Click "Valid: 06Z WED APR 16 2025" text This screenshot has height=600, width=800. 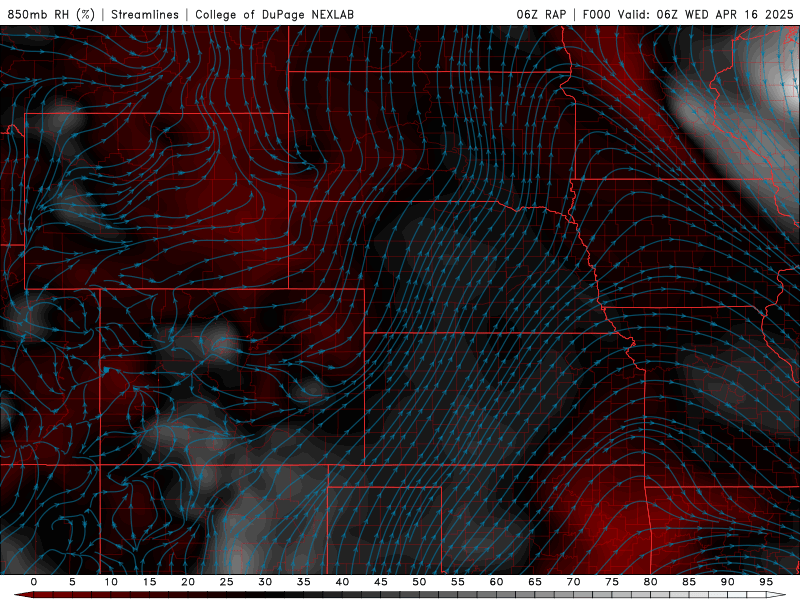[706, 14]
